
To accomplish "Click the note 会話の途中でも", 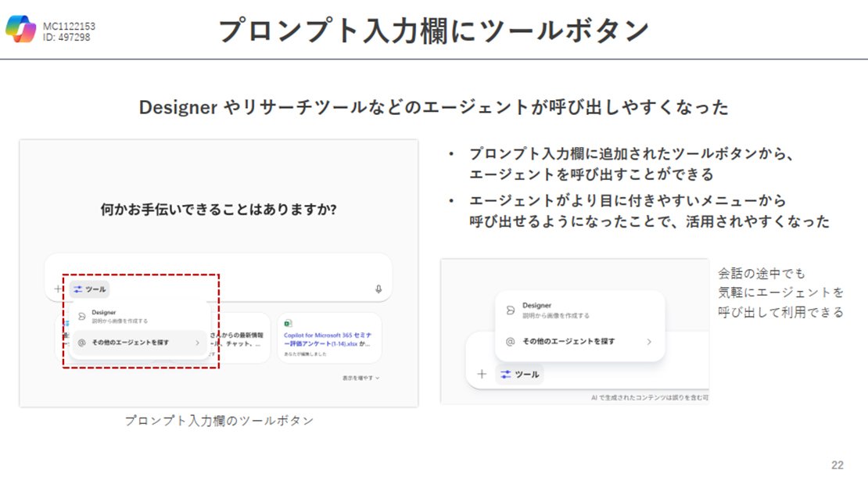I will tap(762, 273).
